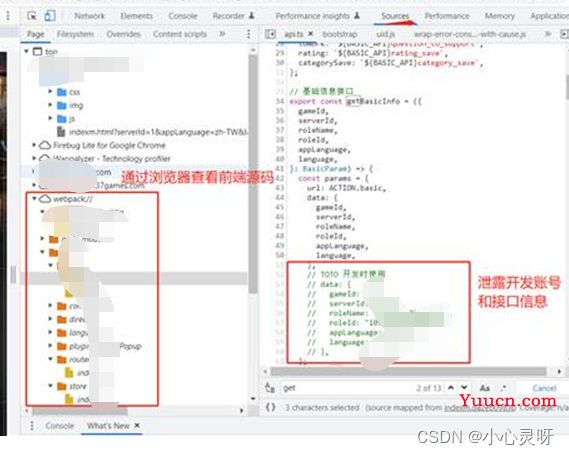Expand the css folder
This screenshot has height=455, width=569.
pos(50,92)
